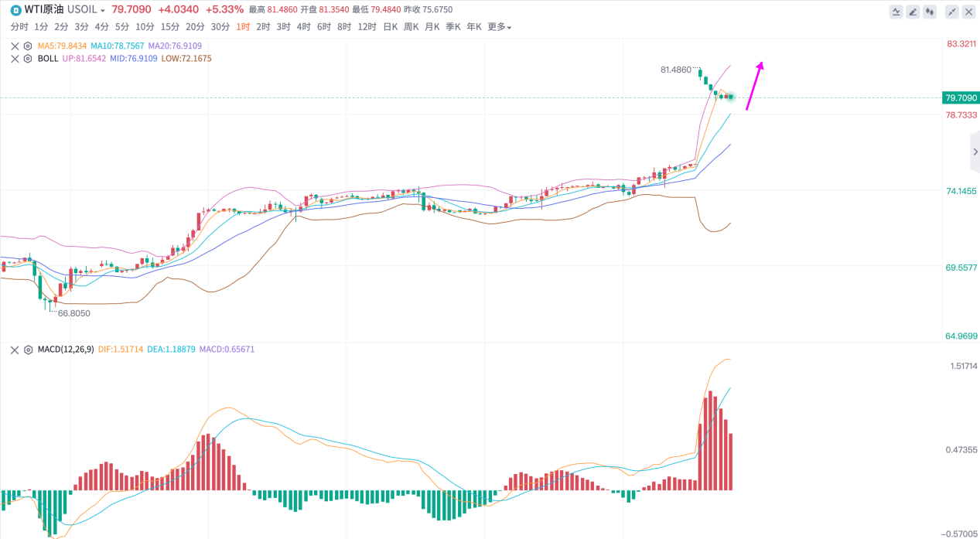
Task: Choose the 分时 chart view
Action: coord(19,27)
